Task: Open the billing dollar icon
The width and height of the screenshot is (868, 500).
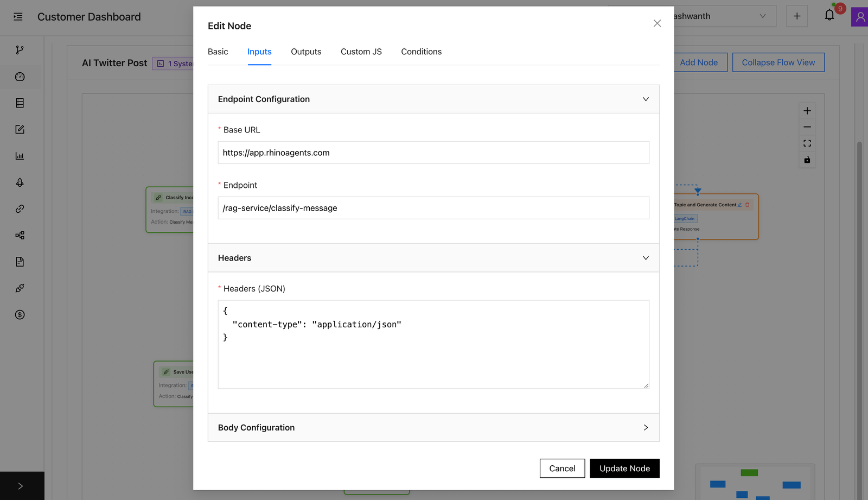Action: click(x=20, y=314)
